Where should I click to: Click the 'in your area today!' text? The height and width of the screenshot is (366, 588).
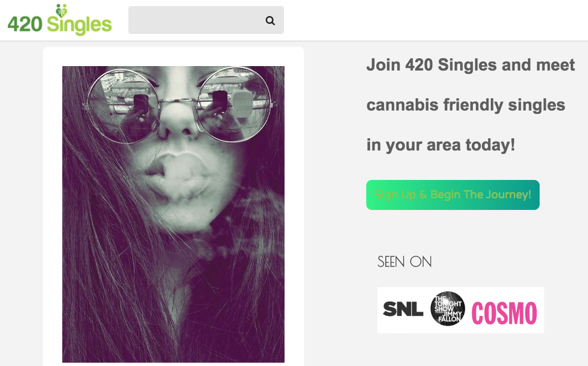pos(441,145)
